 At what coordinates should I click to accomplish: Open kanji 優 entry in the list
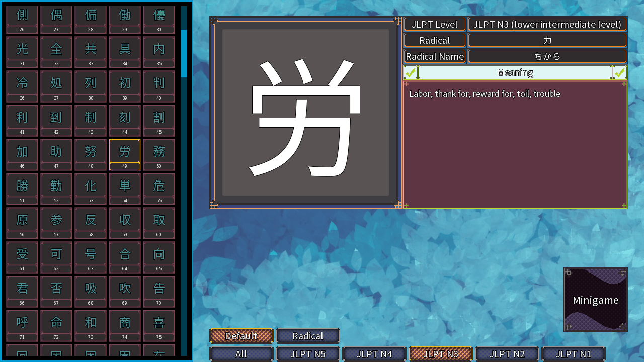pyautogui.click(x=159, y=16)
